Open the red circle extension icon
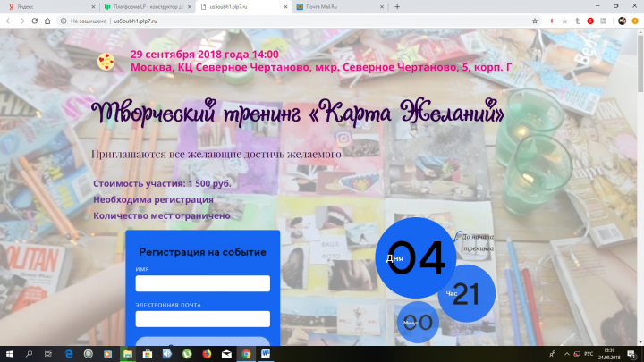 [x=590, y=21]
